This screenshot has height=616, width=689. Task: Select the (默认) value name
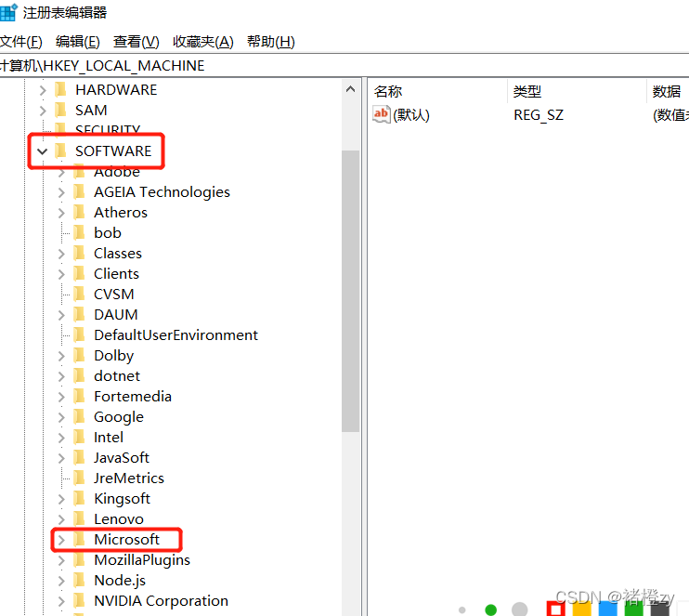(x=411, y=115)
